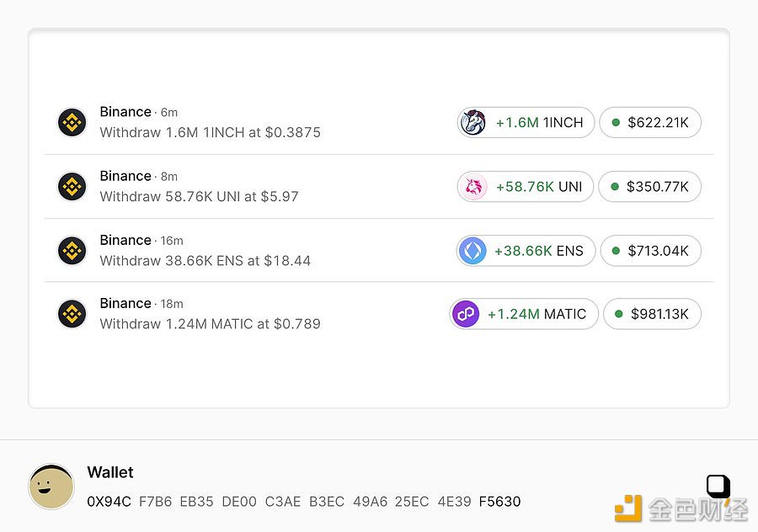This screenshot has height=532, width=758.
Task: Click the Binance logo in the UNI withdrawal row
Action: point(72,187)
